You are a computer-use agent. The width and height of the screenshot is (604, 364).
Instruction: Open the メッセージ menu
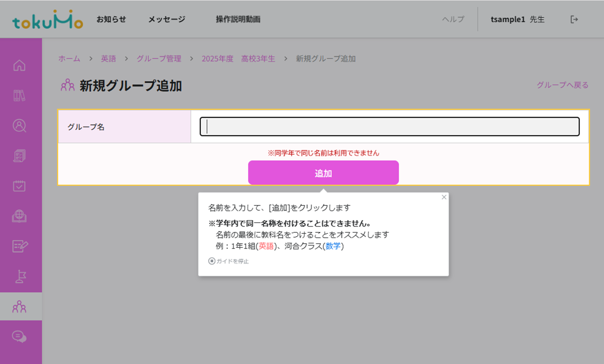167,19
